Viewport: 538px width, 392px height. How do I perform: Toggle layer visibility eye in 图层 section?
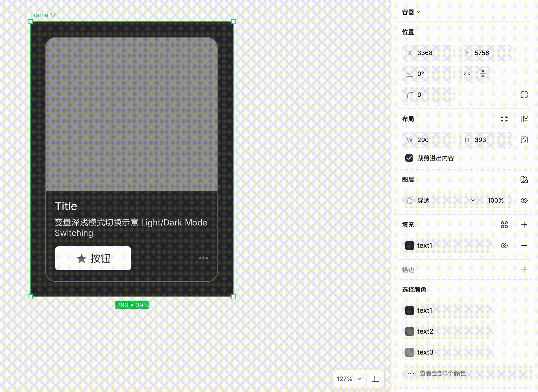[x=524, y=200]
